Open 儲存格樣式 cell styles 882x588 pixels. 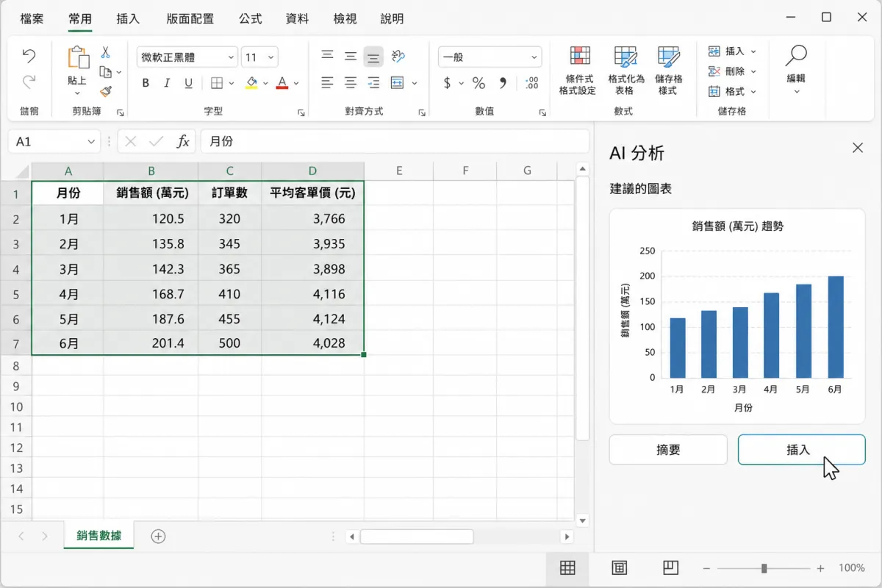(x=668, y=71)
